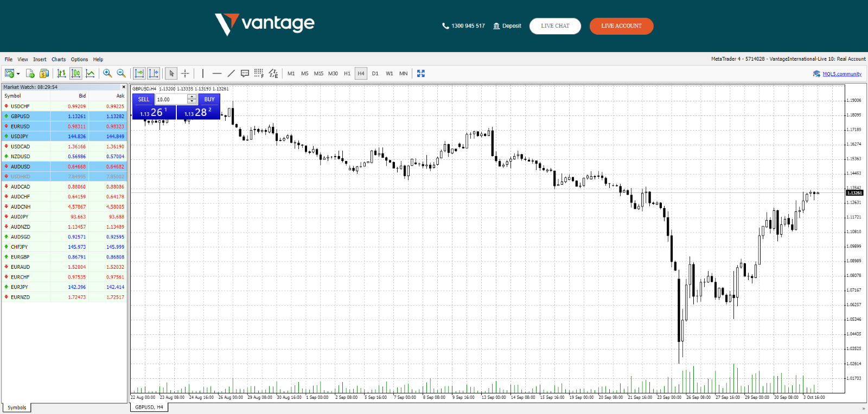Click the Zoom Out magnifier icon
Image resolution: width=868 pixels, height=414 pixels.
(121, 73)
